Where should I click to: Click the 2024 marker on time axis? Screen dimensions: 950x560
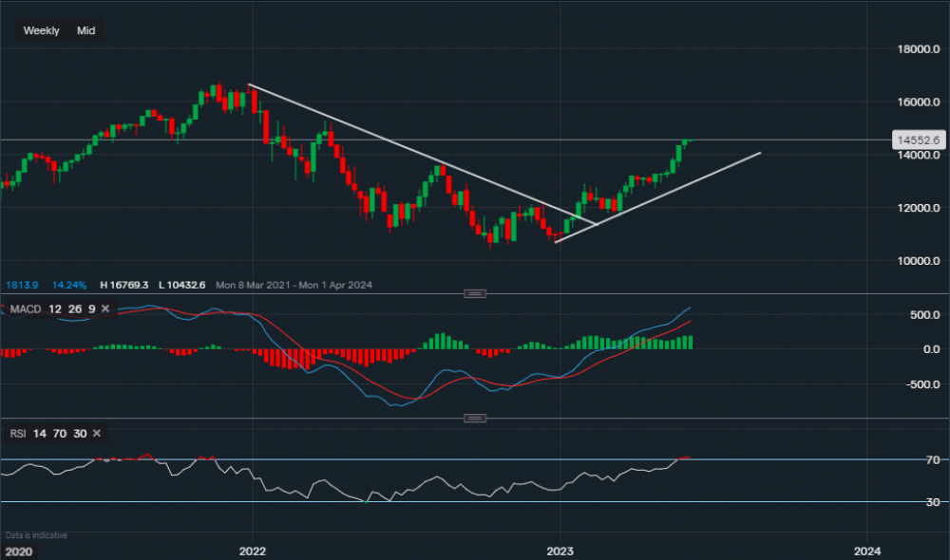(x=866, y=551)
